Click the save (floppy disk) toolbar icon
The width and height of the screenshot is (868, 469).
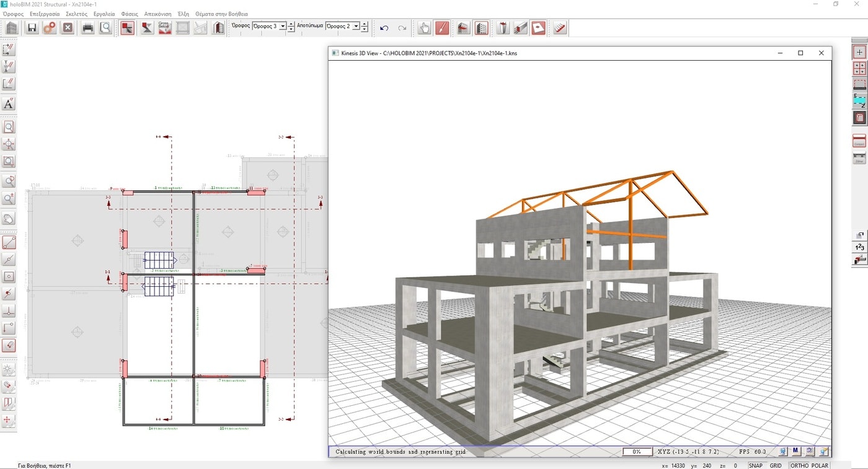tap(32, 28)
